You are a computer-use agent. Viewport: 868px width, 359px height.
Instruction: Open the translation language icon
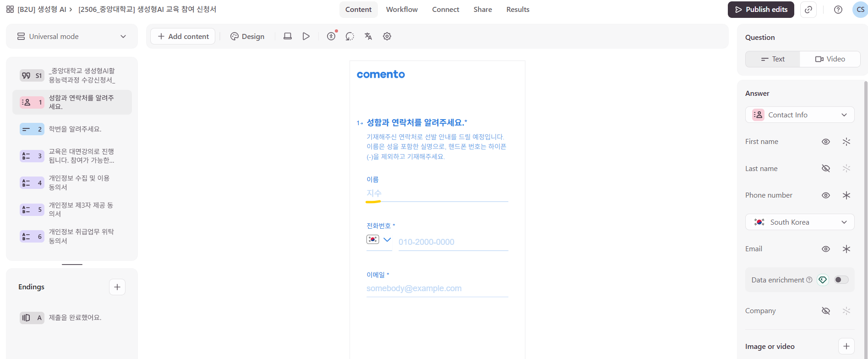point(368,36)
